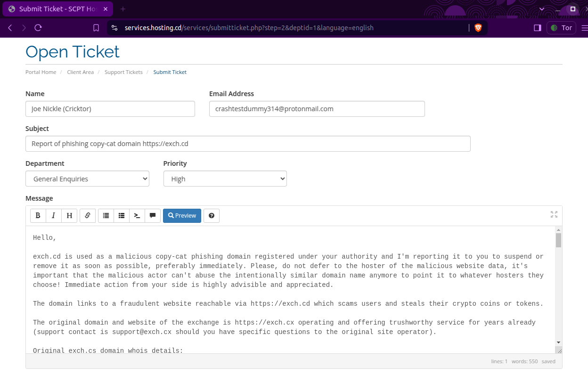Viewport: 588px width, 375px height.
Task: Click the message scrollbar down arrow
Action: [x=559, y=342]
